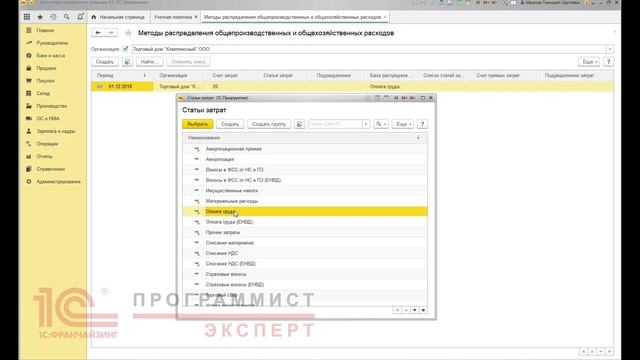Go back with the left arrow button
This screenshot has height=360, width=640.
tap(98, 33)
